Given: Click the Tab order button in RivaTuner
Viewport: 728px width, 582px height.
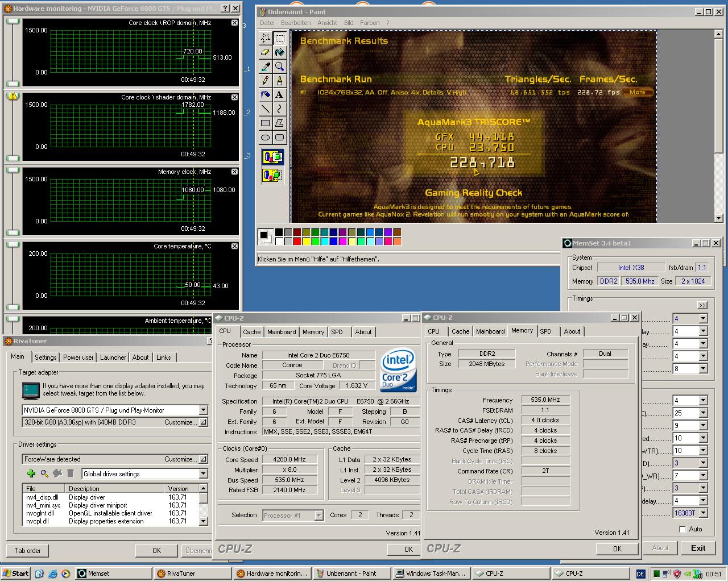Looking at the screenshot, I should point(28,550).
